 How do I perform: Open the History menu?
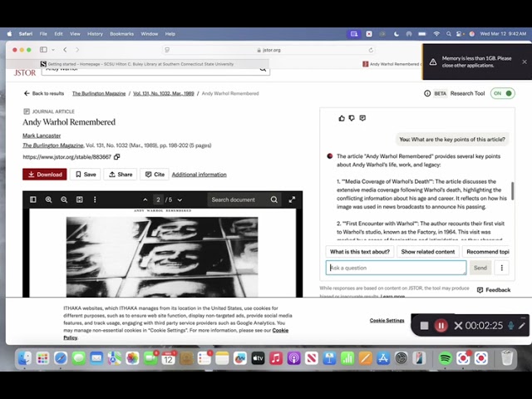95,34
